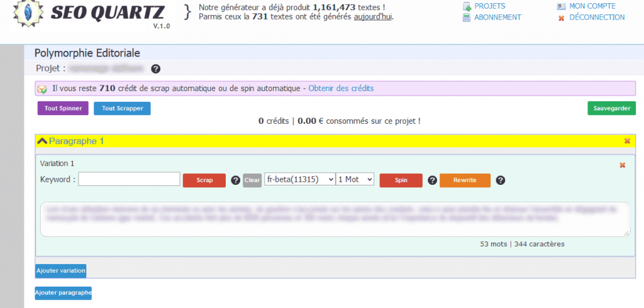
Task: Click the orange Rewrite button
Action: click(465, 180)
